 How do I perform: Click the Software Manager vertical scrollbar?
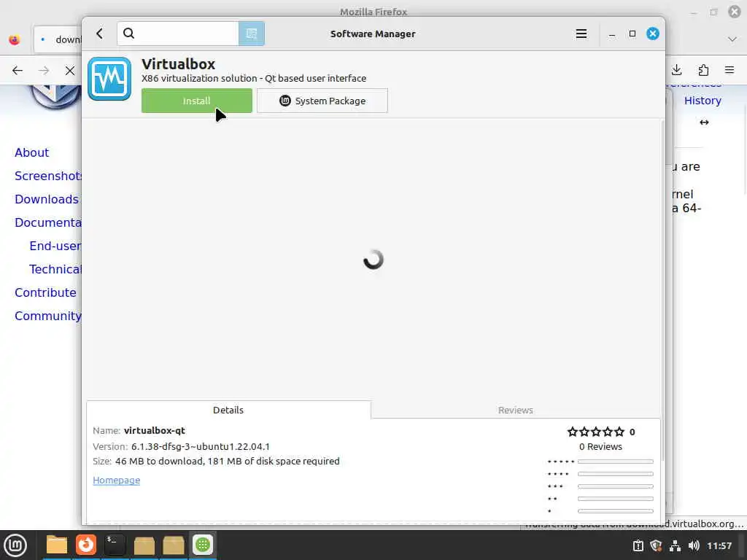662,290
